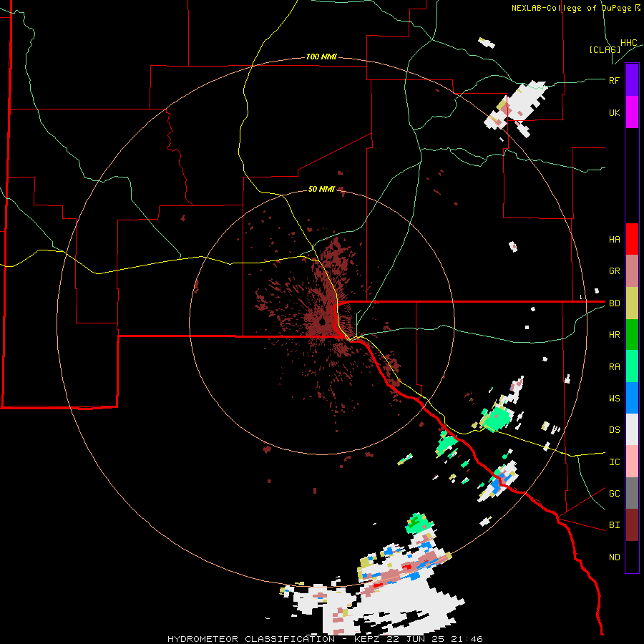Click the GR legend label

click(614, 271)
